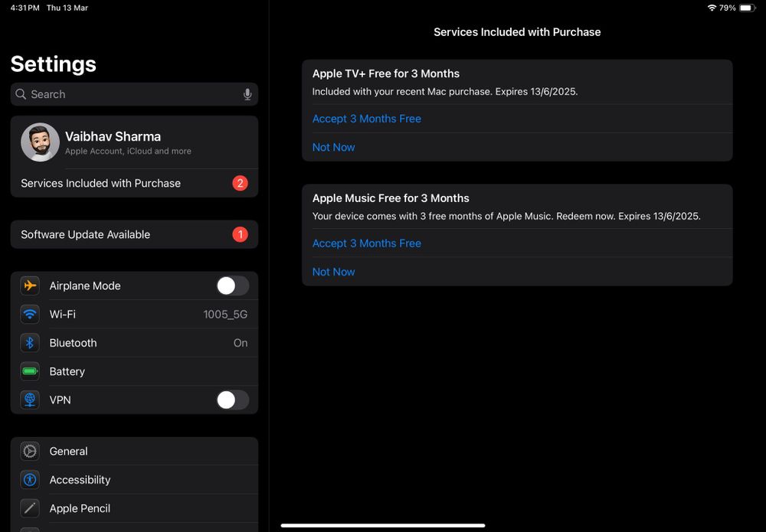Open Bluetooth settings row
Viewport: 766px width, 532px height.
tap(134, 343)
